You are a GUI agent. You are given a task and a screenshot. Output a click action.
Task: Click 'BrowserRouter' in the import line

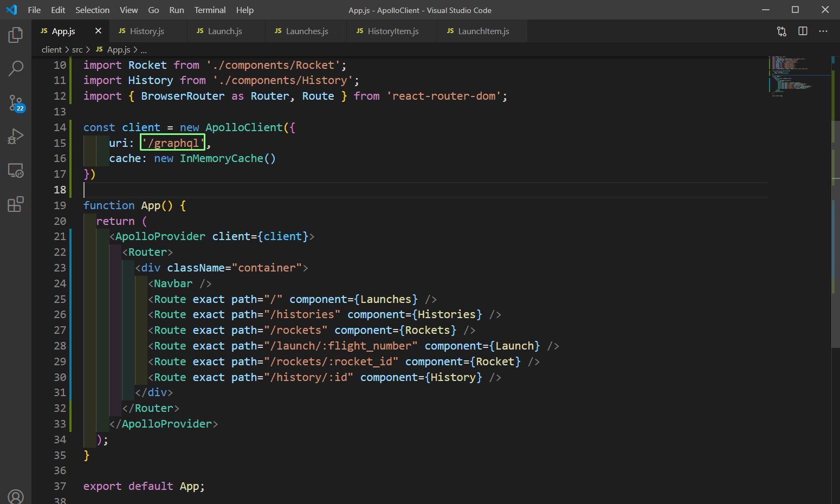(x=183, y=96)
